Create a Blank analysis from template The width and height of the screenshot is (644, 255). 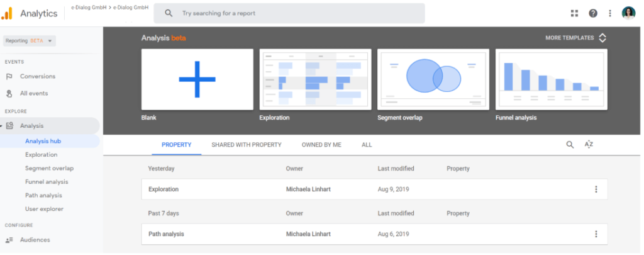pos(197,79)
